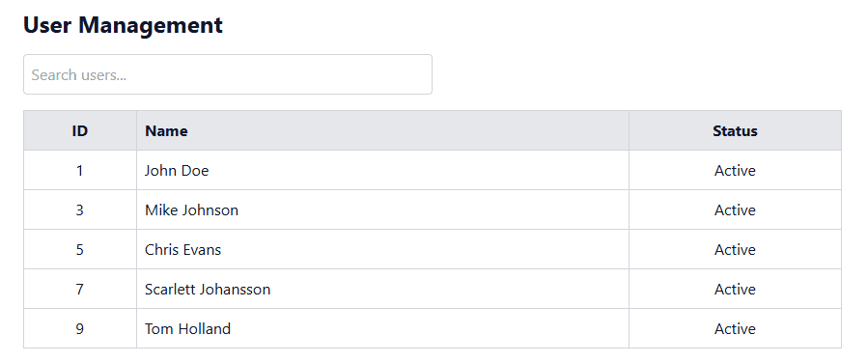
Task: Select the Name column header
Action: [382, 130]
